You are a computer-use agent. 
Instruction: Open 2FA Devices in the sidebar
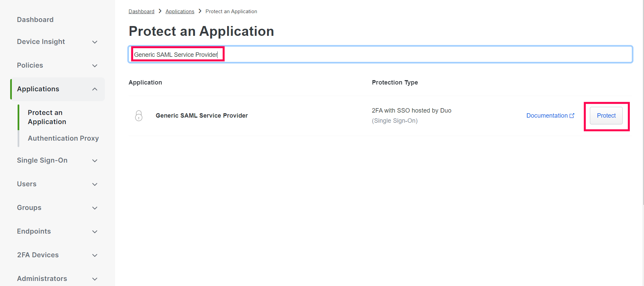38,255
